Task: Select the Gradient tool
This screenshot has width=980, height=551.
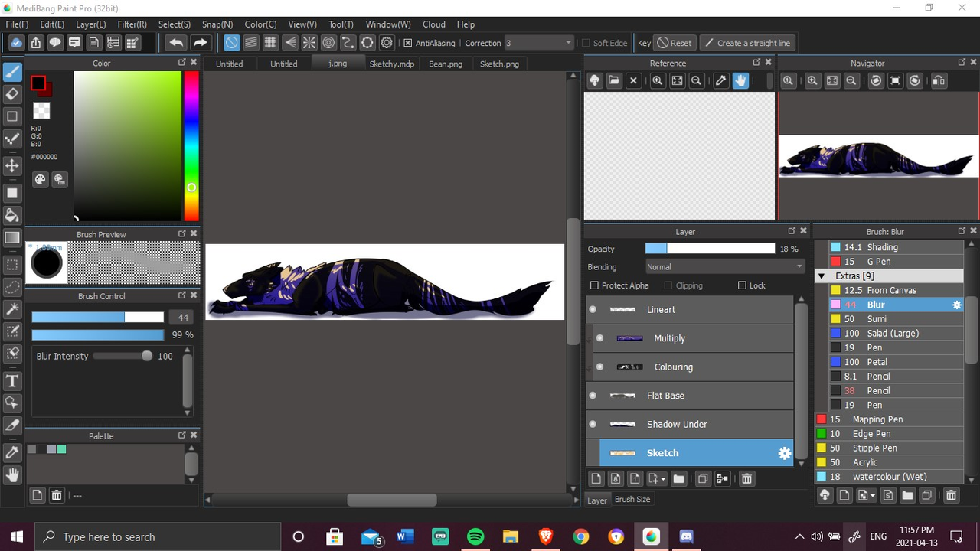Action: click(x=12, y=238)
